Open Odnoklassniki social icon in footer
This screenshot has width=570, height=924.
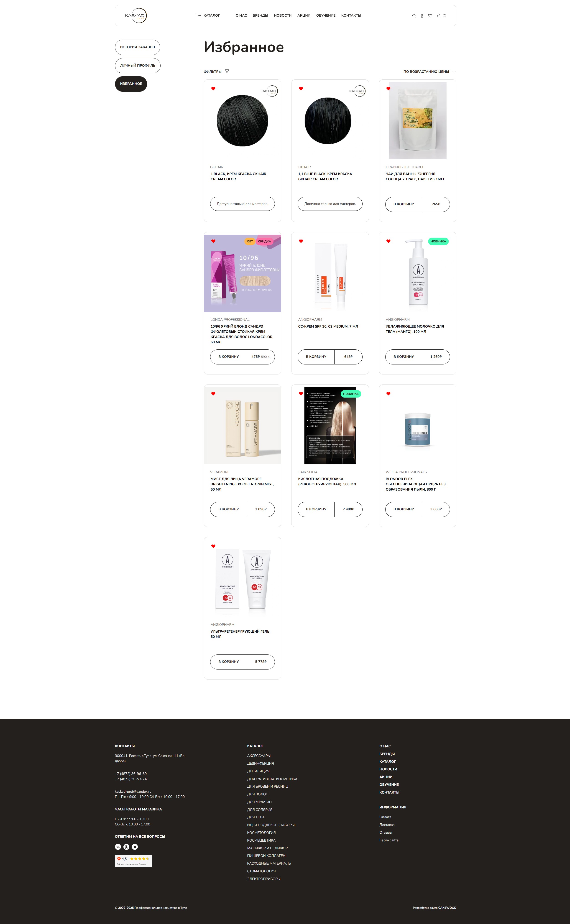[126, 847]
